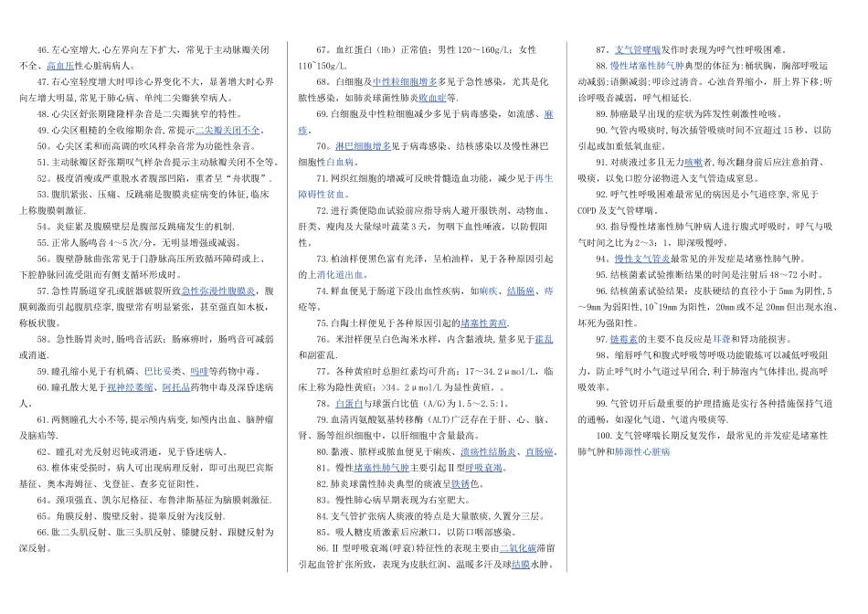Image resolution: width=868 pixels, height=614 pixels.
Task: Click the 淋巴细胞增多 link in item 70
Action: click(x=363, y=147)
